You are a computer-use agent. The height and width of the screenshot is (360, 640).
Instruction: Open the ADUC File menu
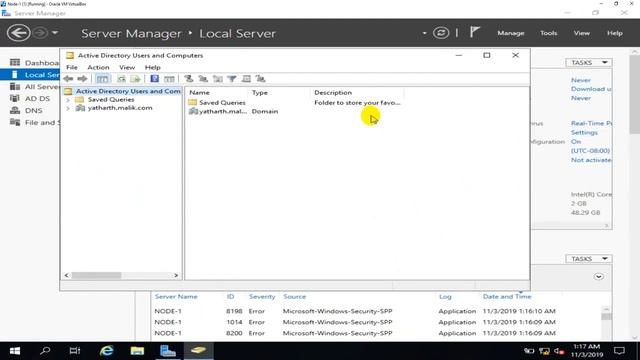point(72,67)
